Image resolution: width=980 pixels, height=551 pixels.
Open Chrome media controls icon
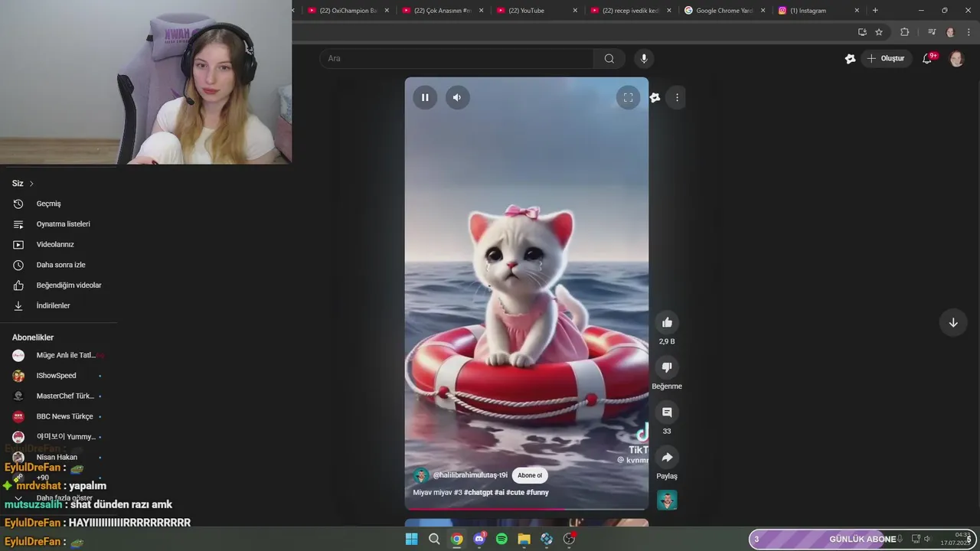point(932,32)
